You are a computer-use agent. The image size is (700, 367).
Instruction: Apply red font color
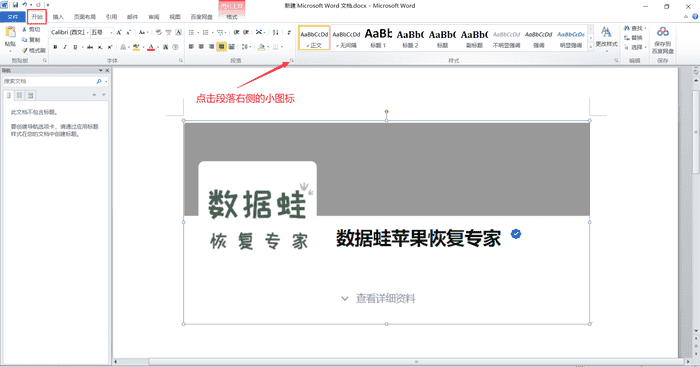click(151, 47)
